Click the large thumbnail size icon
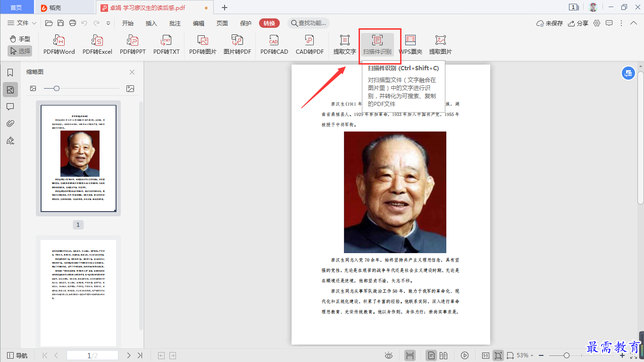 coord(130,88)
